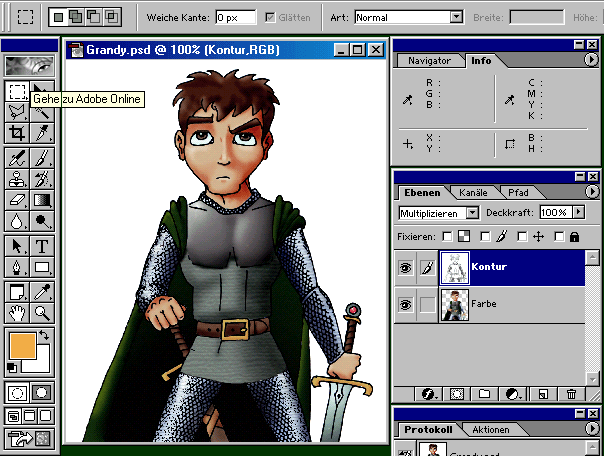
Task: Switch to the Navigator tab
Action: [x=429, y=61]
